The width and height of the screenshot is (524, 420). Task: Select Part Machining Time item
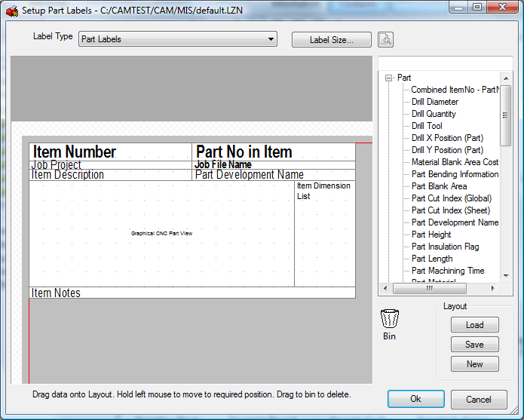[x=448, y=271]
